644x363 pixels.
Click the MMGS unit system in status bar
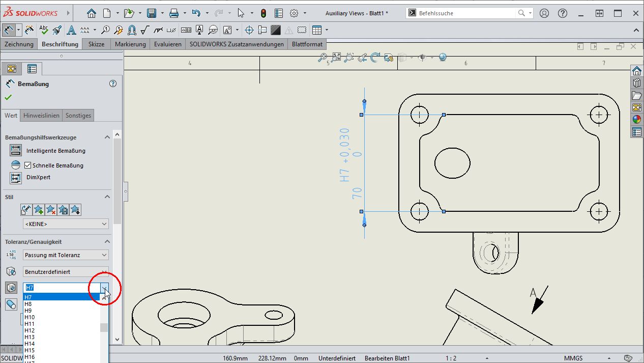[573, 358]
